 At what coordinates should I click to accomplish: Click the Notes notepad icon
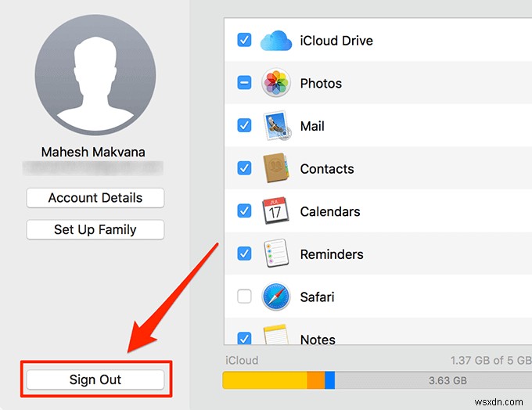pyautogui.click(x=276, y=335)
